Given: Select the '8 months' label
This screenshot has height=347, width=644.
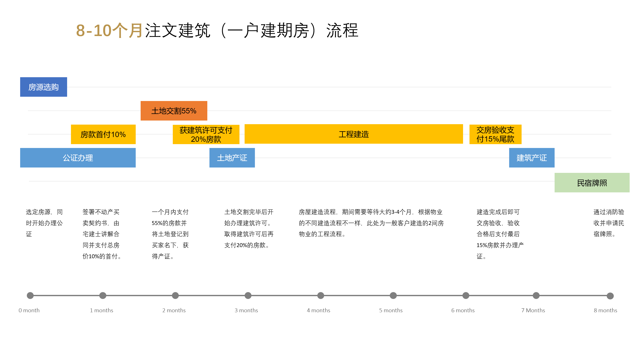Looking at the screenshot, I should [x=605, y=310].
